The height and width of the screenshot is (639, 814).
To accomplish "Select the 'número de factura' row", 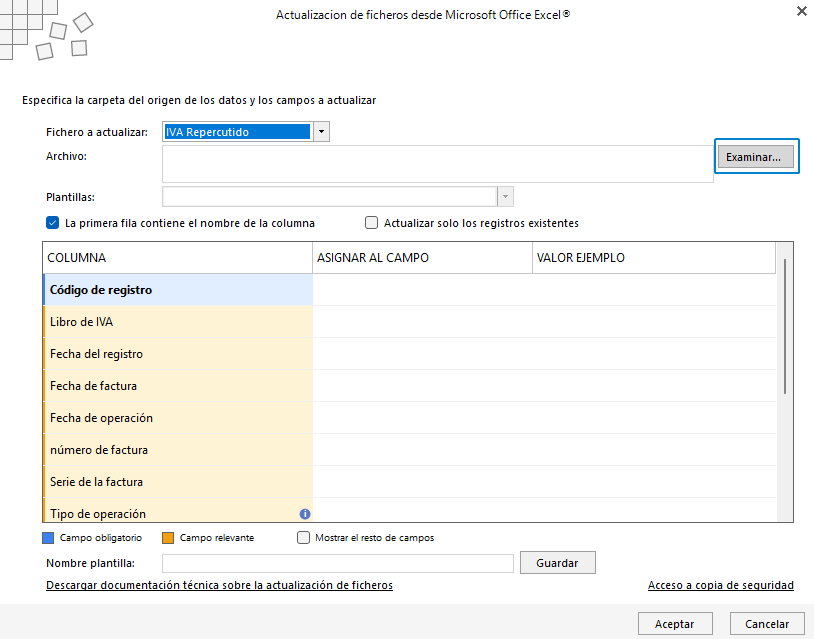I will click(410, 450).
